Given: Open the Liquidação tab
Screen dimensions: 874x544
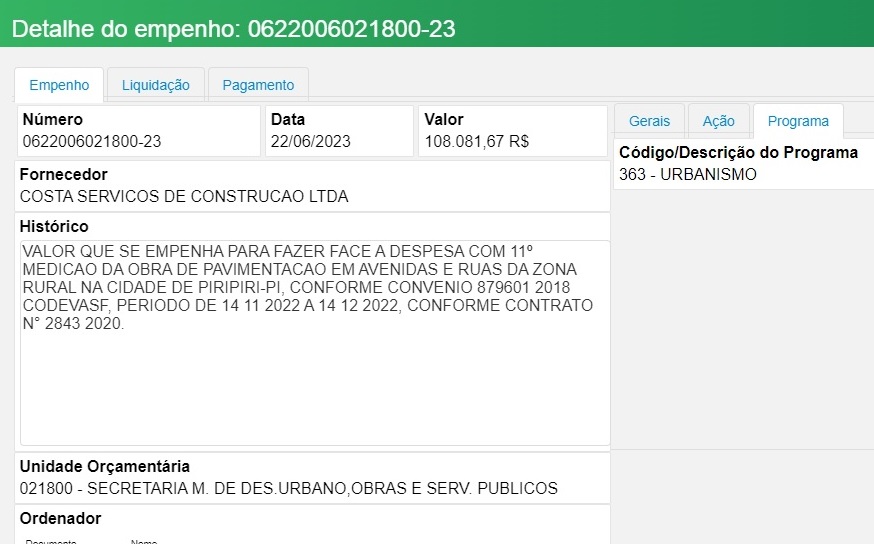Looking at the screenshot, I should point(155,85).
